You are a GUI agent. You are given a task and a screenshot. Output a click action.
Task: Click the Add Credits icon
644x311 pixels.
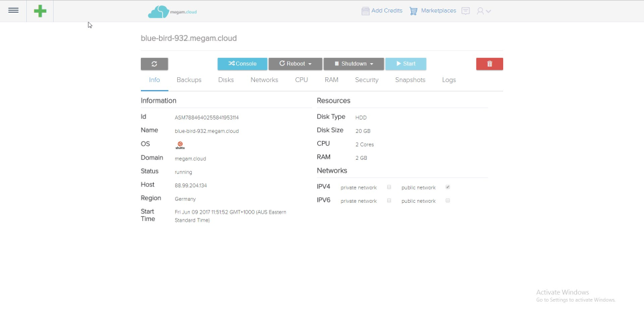[365, 11]
